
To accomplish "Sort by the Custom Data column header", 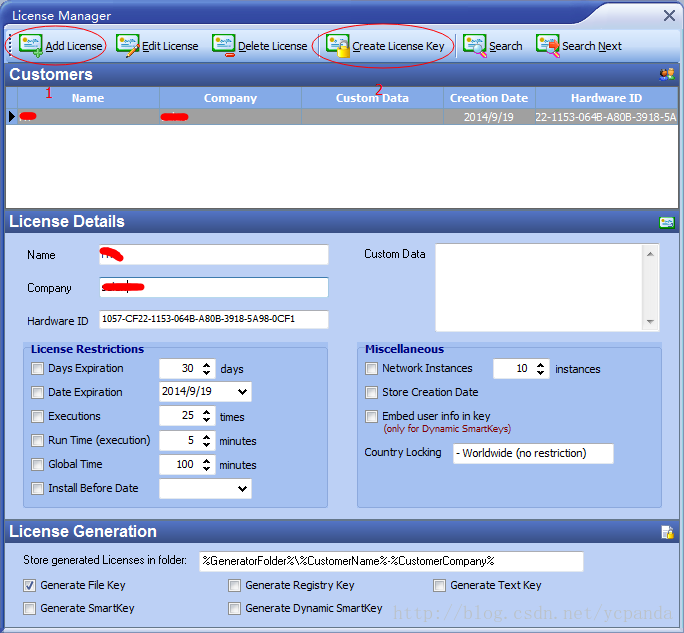I will point(372,98).
